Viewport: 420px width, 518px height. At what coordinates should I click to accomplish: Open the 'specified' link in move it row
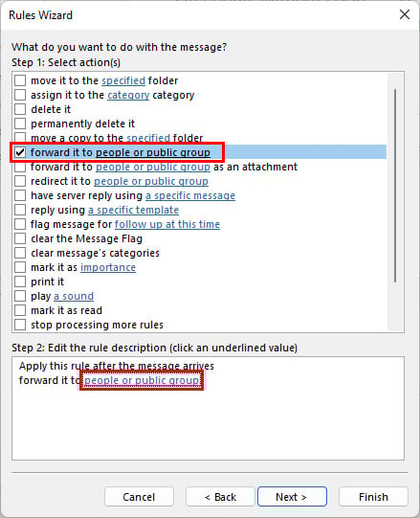[123, 80]
